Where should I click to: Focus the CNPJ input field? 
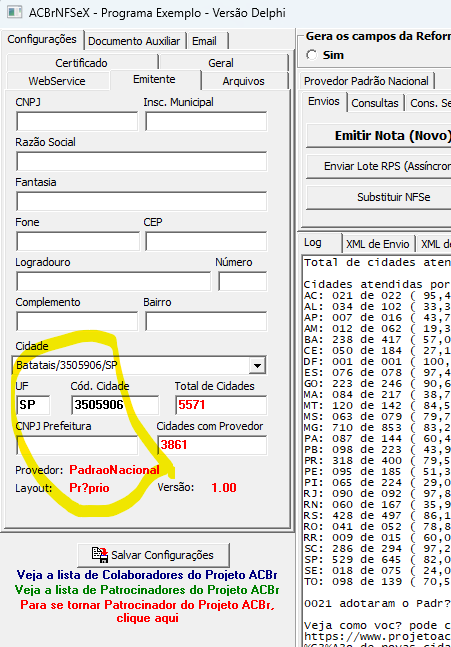[77, 122]
